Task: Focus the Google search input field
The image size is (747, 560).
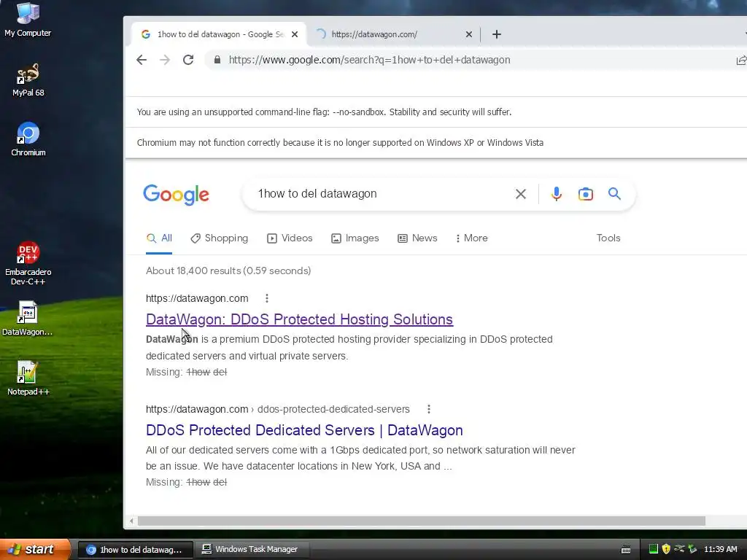Action: 381,194
